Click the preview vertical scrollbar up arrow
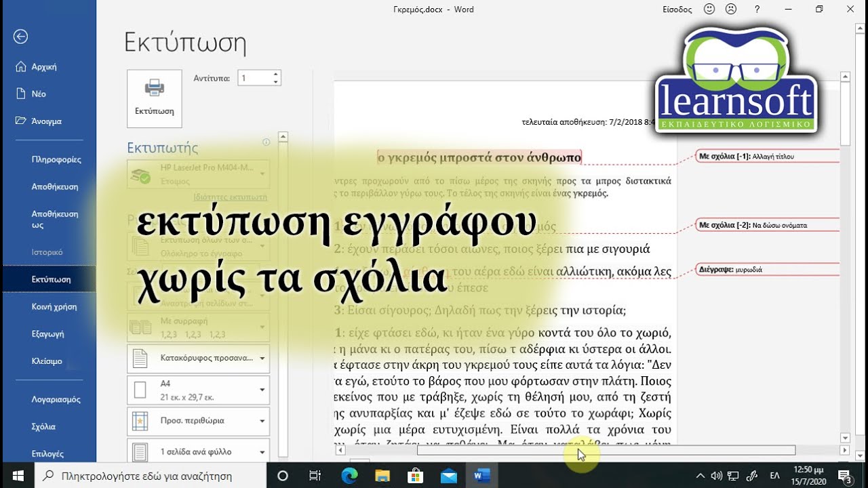The width and height of the screenshot is (868, 488). (x=845, y=77)
